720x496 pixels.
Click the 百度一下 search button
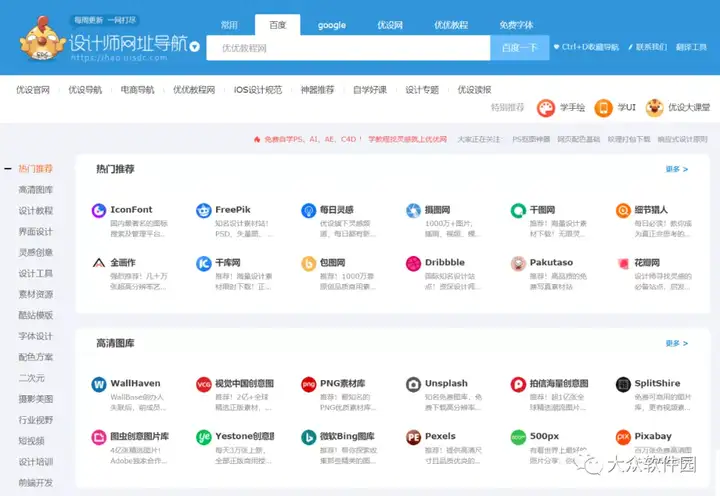[x=520, y=48]
